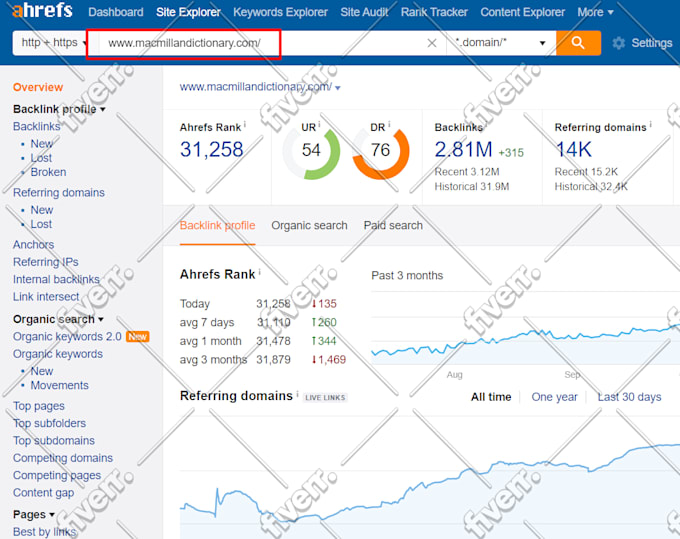Open Movements under Organic keywords
Image resolution: width=680 pixels, height=539 pixels.
point(59,385)
